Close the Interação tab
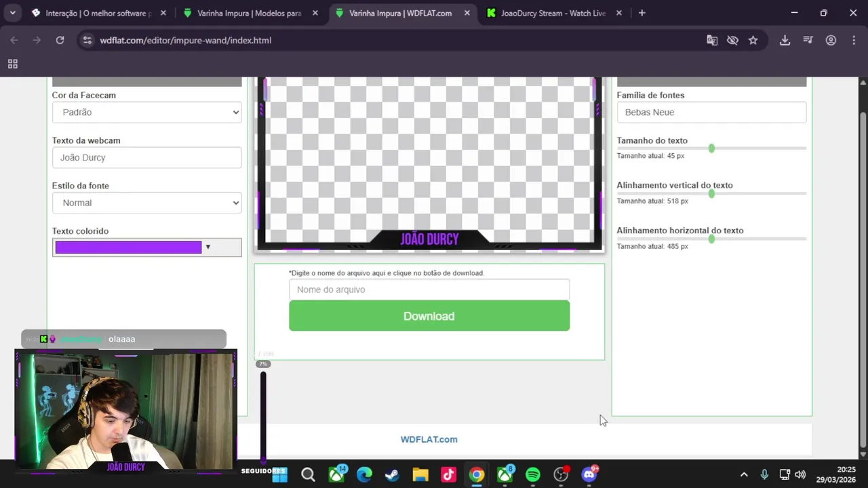868x488 pixels. click(x=163, y=13)
